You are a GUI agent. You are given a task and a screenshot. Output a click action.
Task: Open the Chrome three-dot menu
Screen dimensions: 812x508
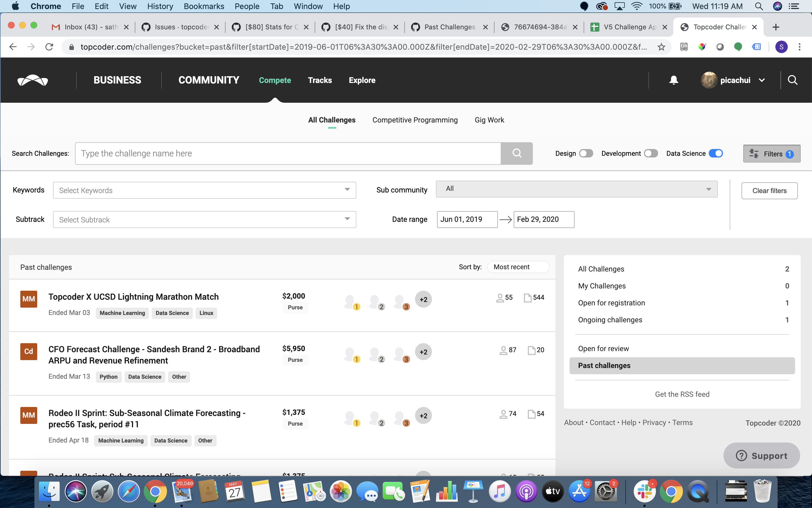point(800,47)
